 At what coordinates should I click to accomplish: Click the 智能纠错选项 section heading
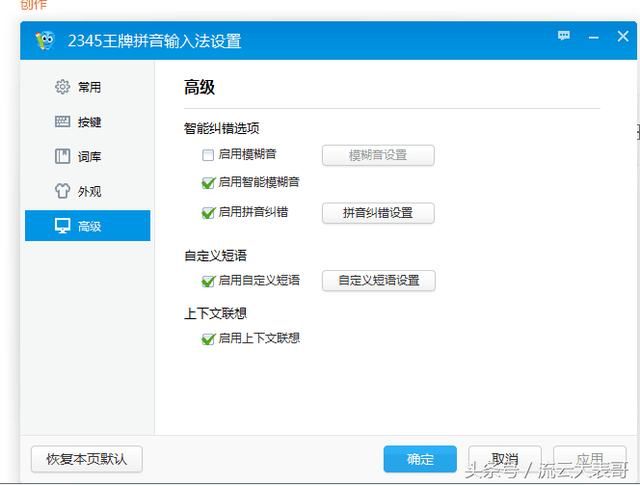click(x=222, y=129)
